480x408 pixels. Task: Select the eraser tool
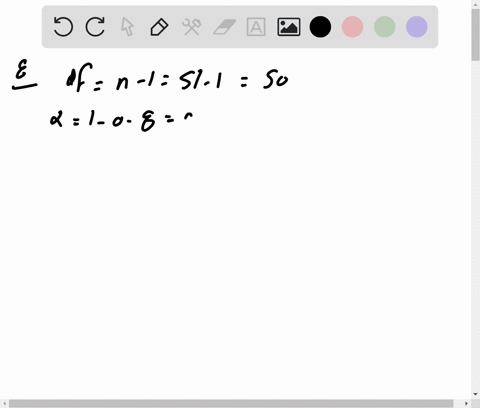[x=224, y=27]
